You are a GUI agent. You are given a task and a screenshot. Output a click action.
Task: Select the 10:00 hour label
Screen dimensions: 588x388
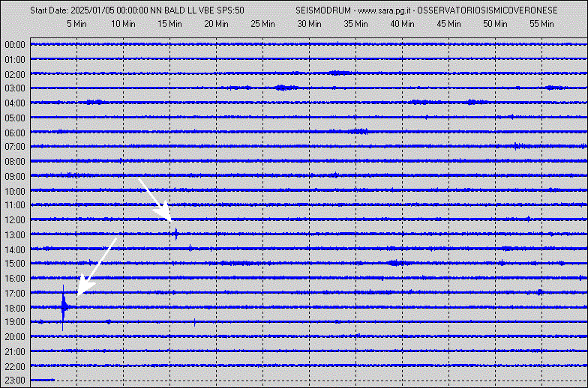click(15, 192)
